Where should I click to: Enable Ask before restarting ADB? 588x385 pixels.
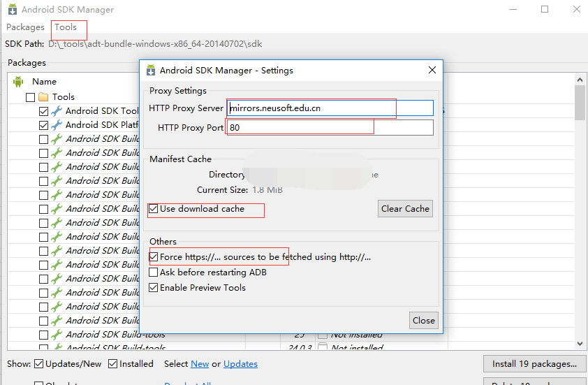[x=154, y=272]
